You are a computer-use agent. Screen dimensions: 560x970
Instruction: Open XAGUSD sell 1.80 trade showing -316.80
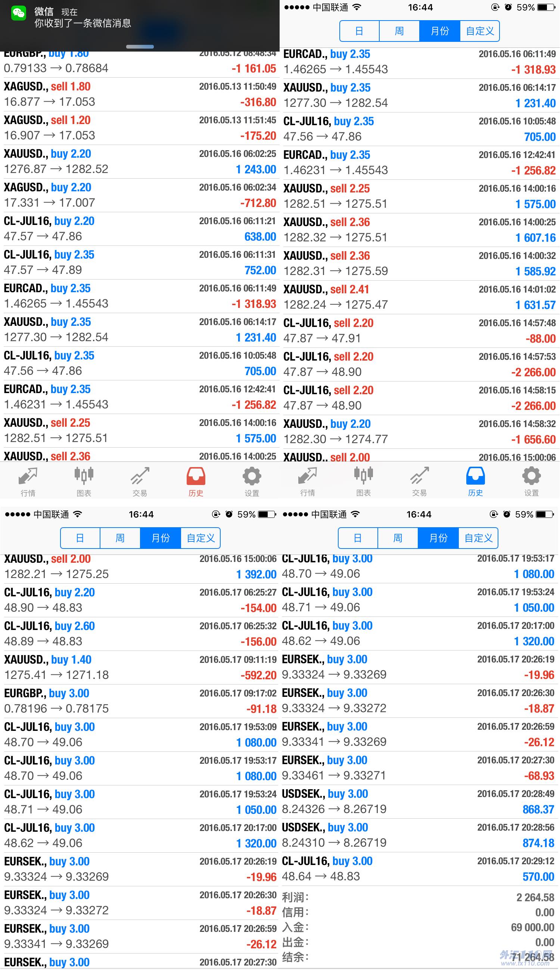(140, 94)
